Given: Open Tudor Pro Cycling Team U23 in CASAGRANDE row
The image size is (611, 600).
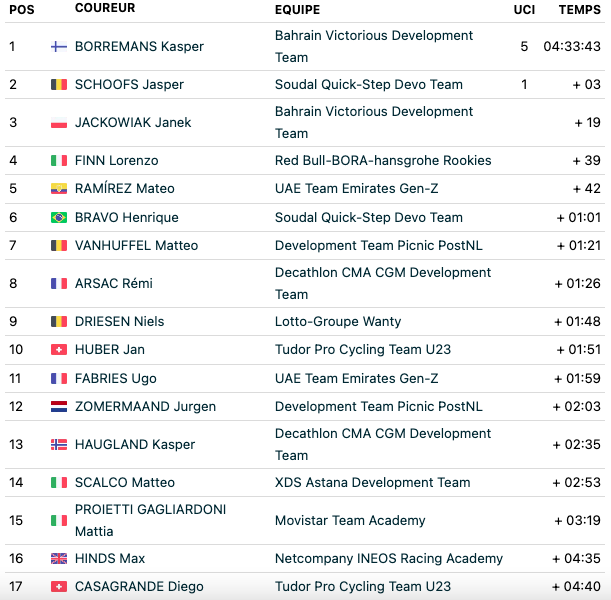Looking at the screenshot, I should 363,586.
